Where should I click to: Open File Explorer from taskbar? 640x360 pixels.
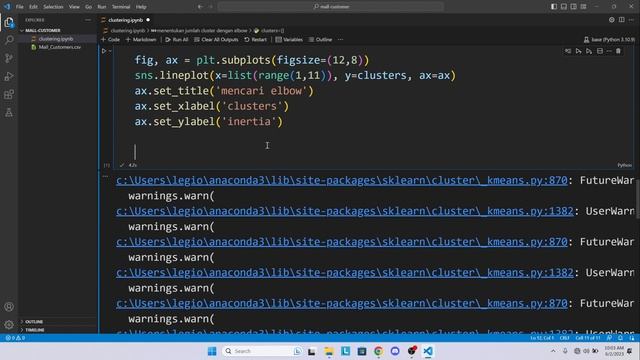tap(329, 351)
